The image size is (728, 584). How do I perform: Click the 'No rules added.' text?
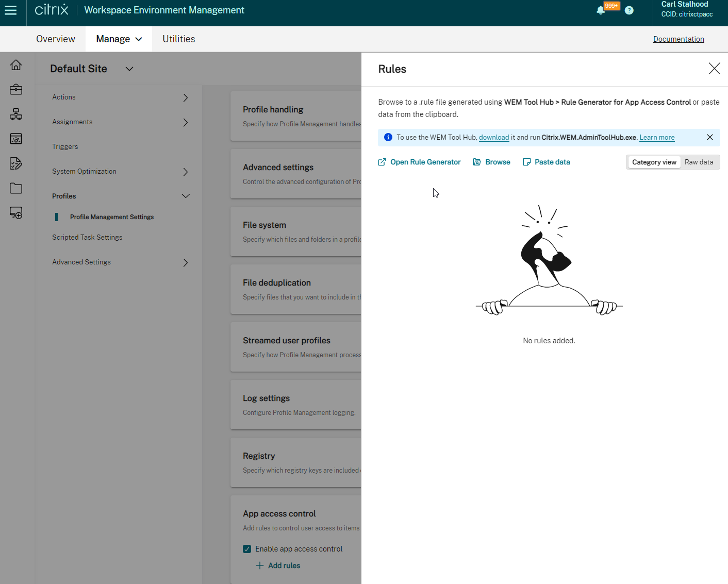click(549, 341)
